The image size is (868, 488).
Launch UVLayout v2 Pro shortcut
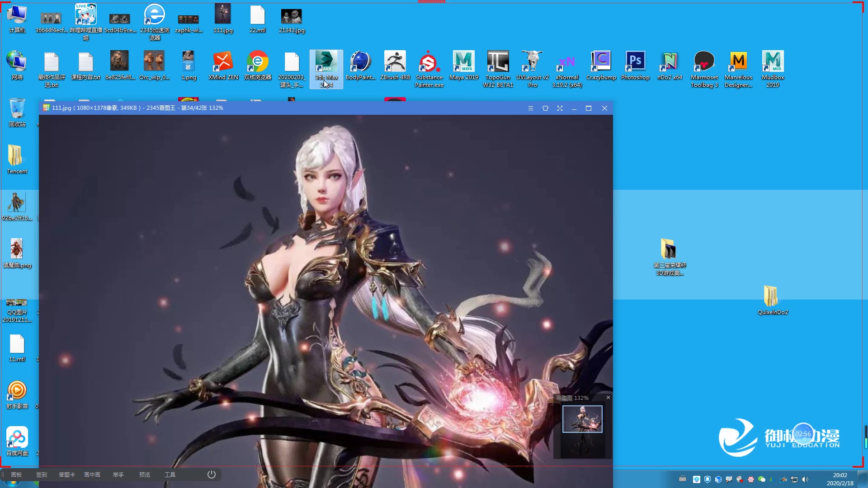[533, 69]
